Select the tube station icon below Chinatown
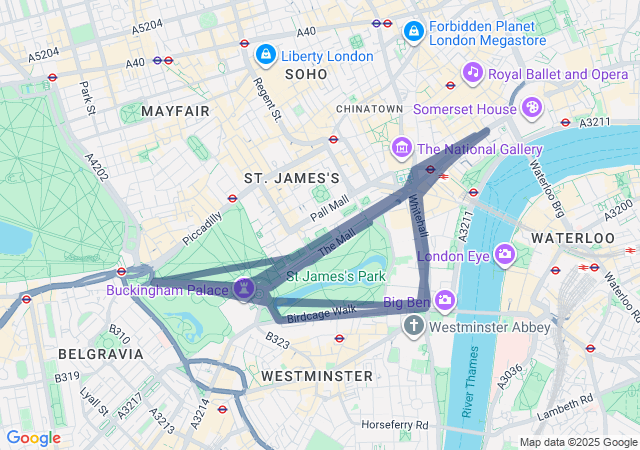The image size is (640, 450). [x=333, y=139]
